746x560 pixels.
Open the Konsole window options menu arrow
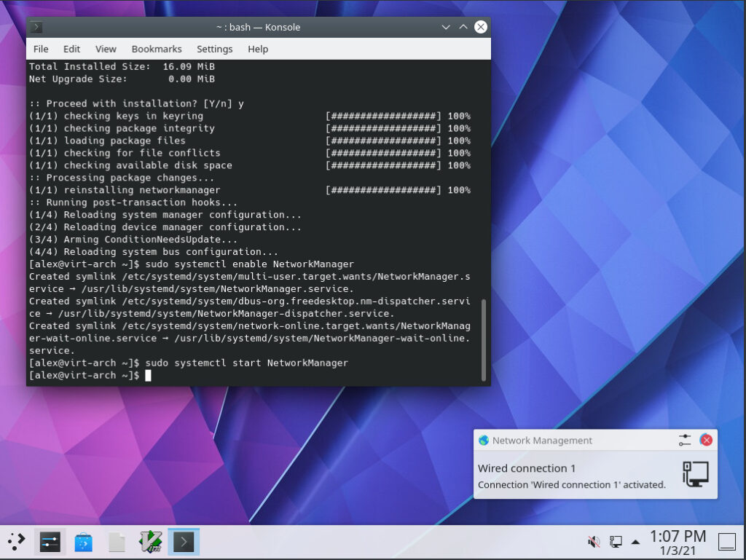[x=445, y=27]
